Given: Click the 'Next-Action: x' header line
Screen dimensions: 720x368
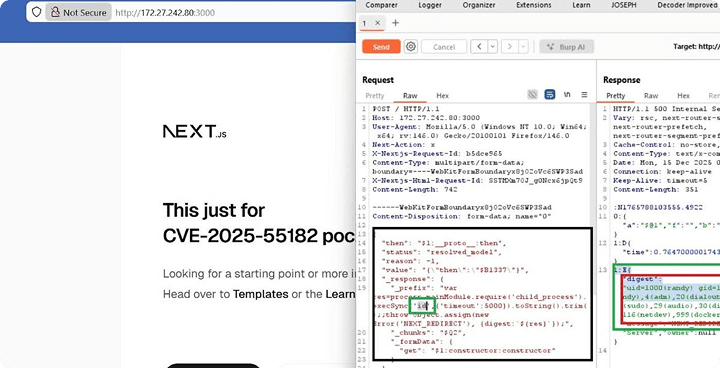Looking at the screenshot, I should (x=404, y=145).
